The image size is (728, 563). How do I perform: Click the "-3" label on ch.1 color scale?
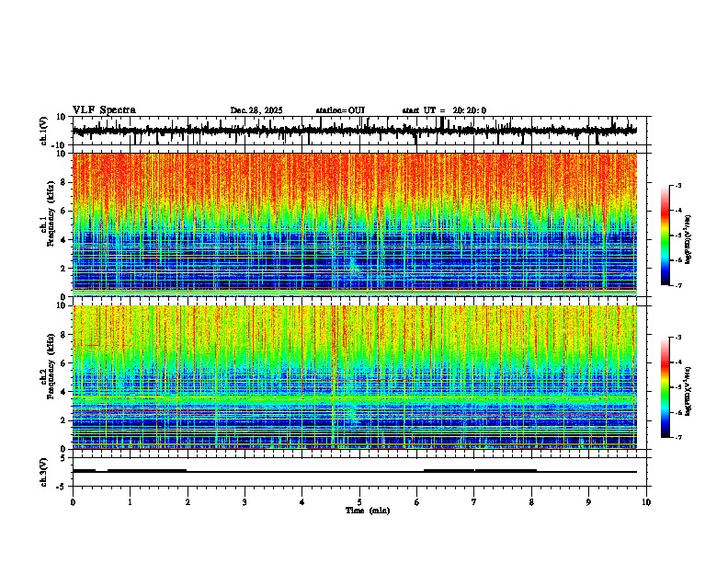(x=677, y=185)
